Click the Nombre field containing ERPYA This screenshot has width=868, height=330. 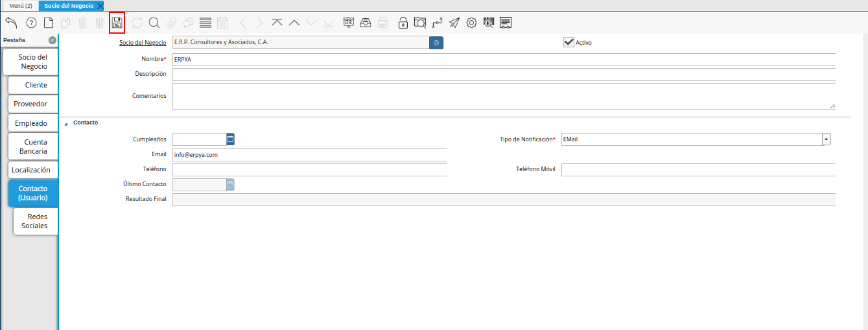[504, 59]
